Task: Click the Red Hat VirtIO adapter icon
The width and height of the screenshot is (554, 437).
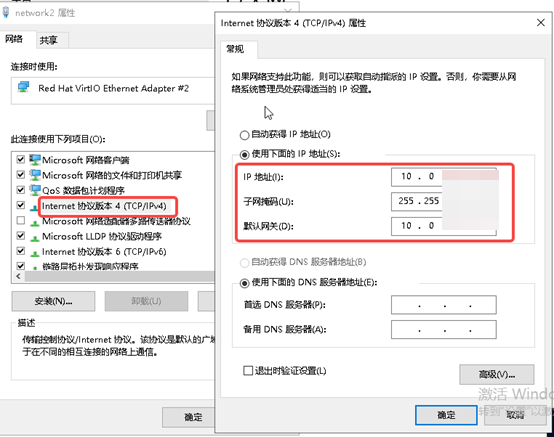Action: point(24,87)
